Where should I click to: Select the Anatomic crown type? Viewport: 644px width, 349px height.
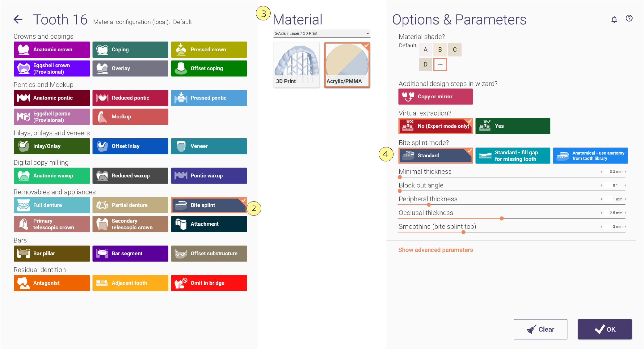pos(52,49)
